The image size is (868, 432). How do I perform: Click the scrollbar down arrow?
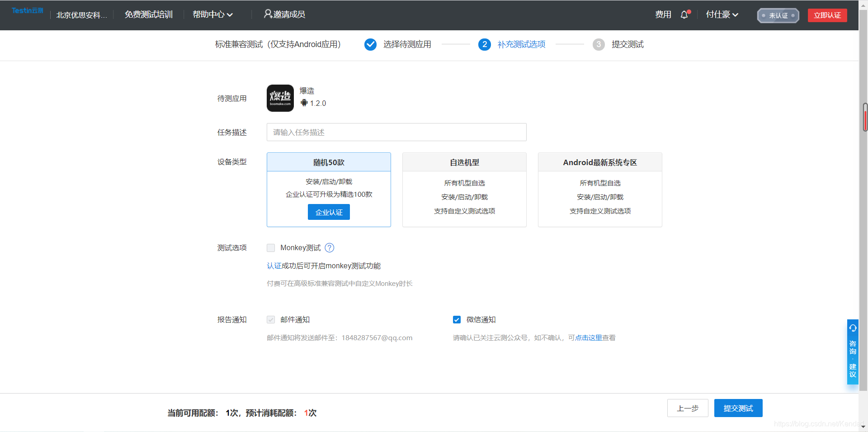click(863, 426)
